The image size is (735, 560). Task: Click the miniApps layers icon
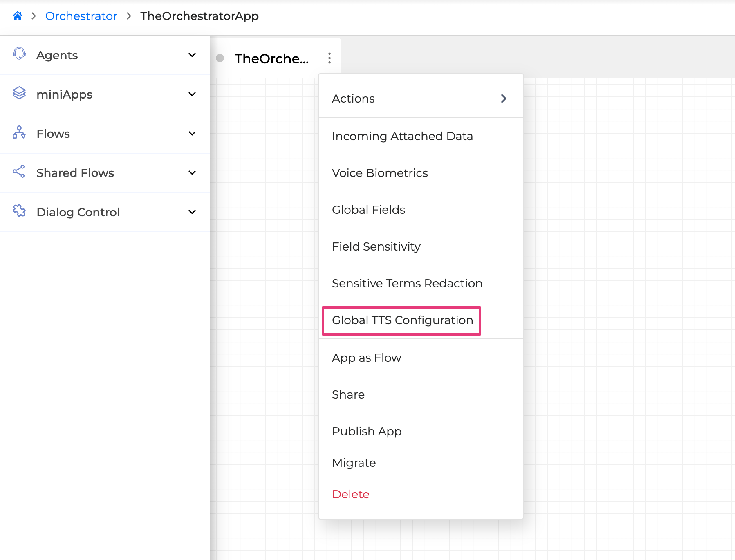[19, 93]
